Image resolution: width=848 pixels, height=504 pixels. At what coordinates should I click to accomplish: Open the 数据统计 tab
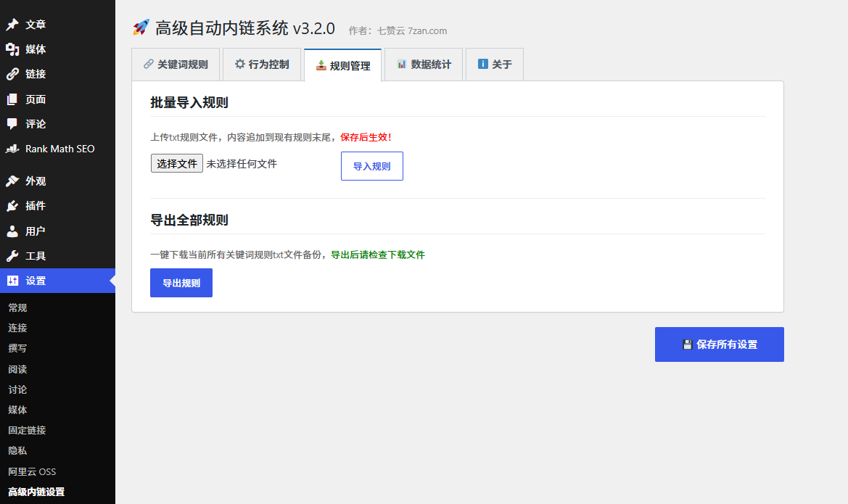click(424, 65)
